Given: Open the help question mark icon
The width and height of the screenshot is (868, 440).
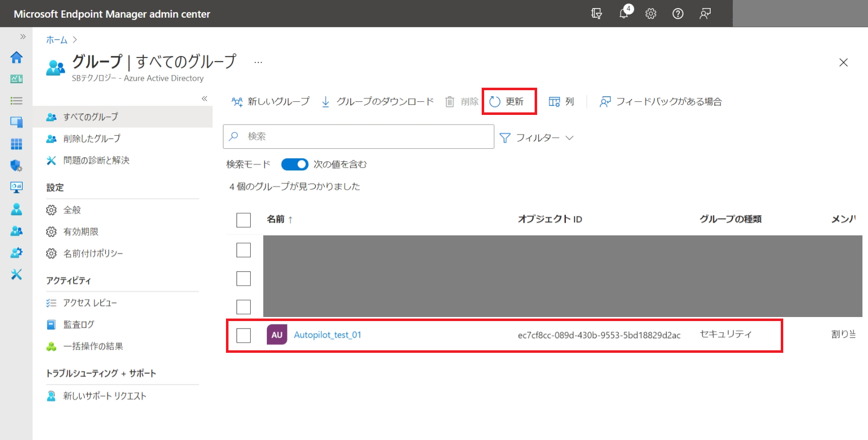Looking at the screenshot, I should point(678,14).
